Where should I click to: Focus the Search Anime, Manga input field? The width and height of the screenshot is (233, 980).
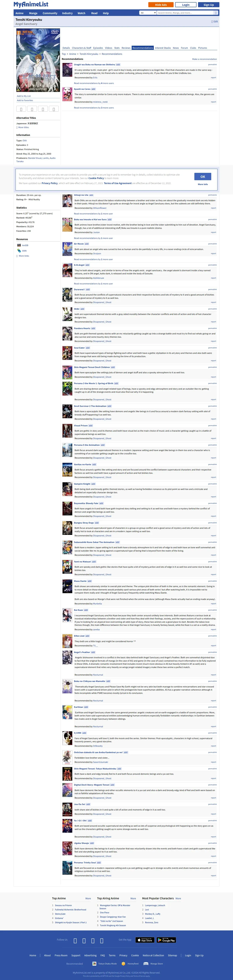[185, 13]
